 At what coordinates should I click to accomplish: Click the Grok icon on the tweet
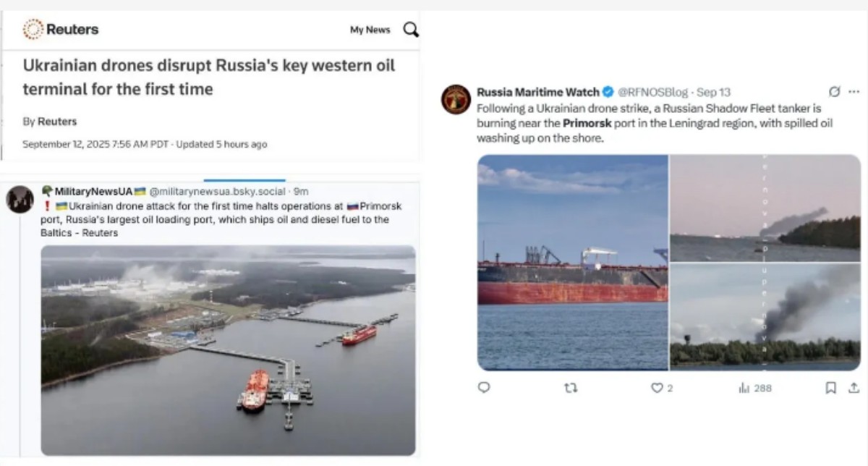click(834, 92)
